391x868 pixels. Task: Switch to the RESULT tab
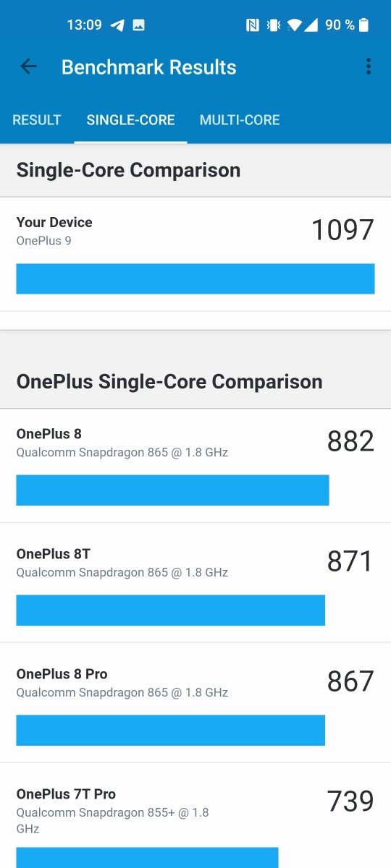(37, 120)
